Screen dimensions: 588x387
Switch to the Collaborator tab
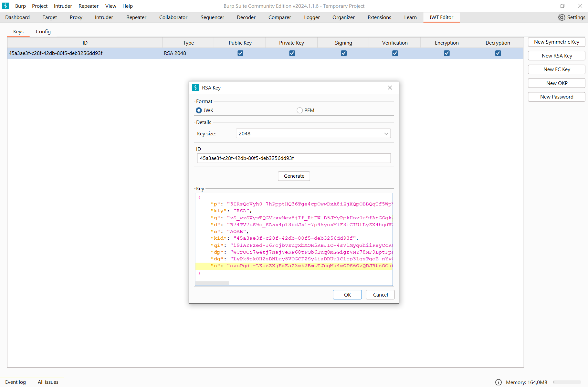pyautogui.click(x=173, y=17)
